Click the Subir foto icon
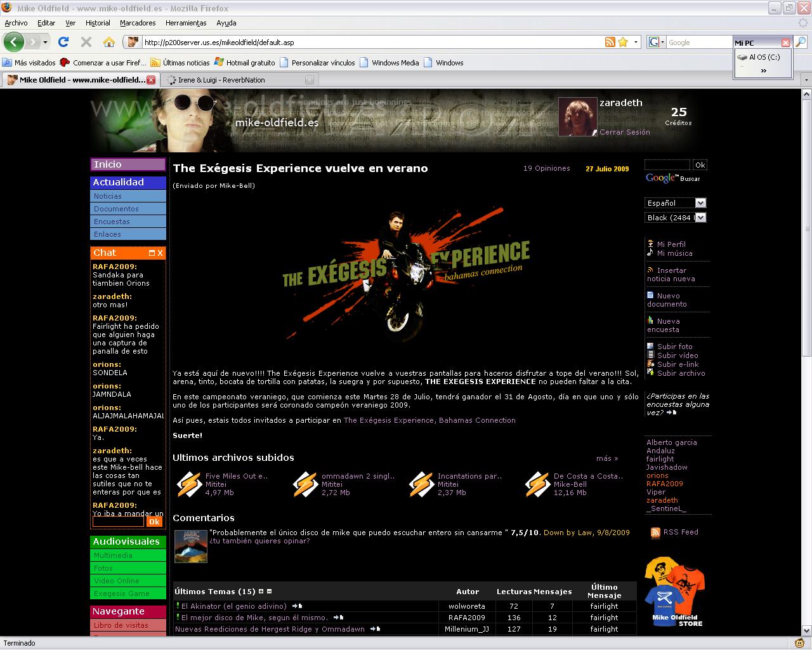 (x=650, y=347)
